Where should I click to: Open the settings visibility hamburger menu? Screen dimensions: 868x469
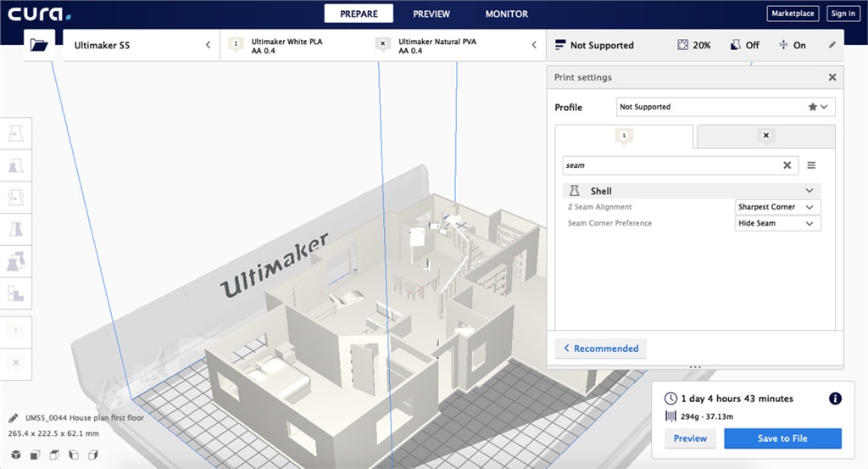(811, 165)
